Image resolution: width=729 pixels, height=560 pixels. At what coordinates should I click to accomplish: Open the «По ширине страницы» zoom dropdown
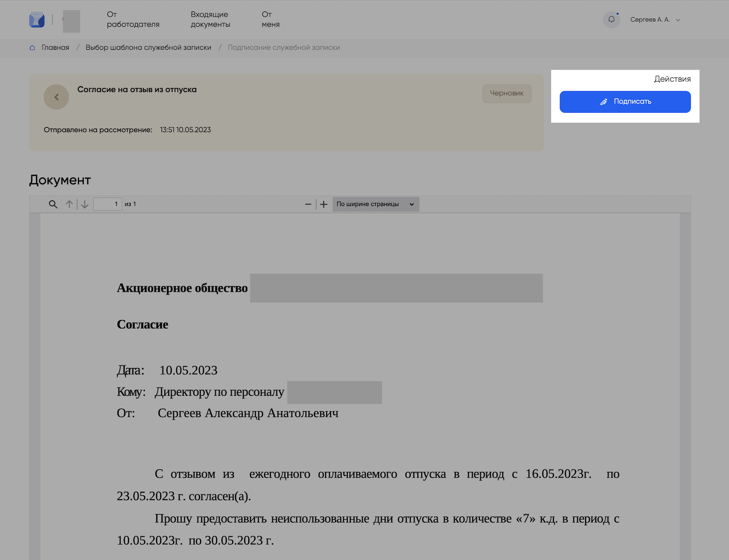pyautogui.click(x=376, y=204)
